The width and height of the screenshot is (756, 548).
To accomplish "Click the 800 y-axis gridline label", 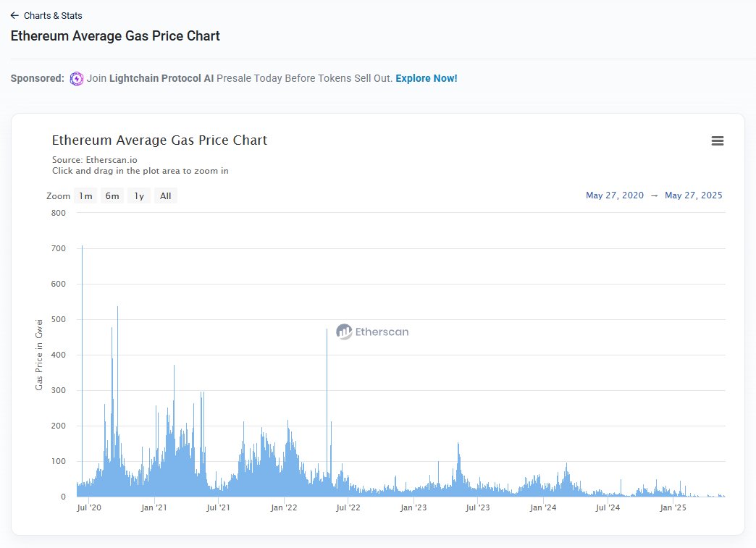I will [59, 213].
